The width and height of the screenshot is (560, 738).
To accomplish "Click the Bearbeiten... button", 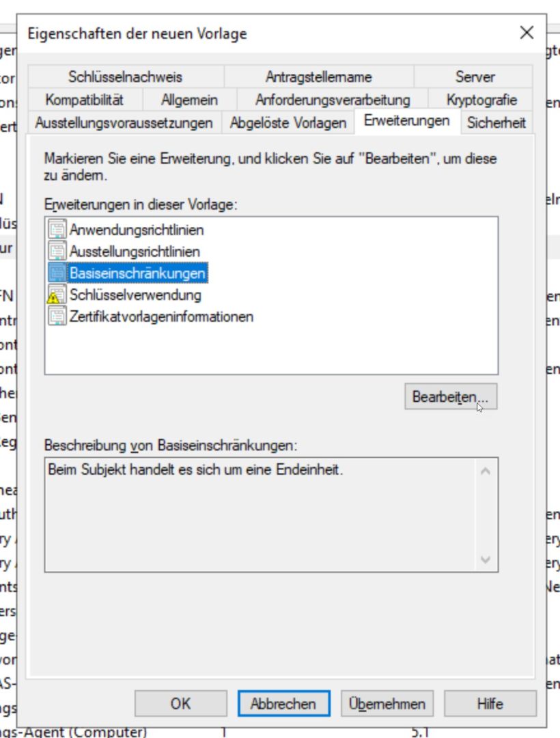I will click(451, 397).
